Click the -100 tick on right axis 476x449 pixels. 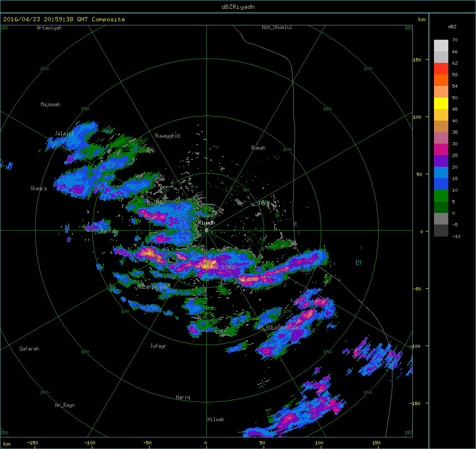pyautogui.click(x=415, y=346)
